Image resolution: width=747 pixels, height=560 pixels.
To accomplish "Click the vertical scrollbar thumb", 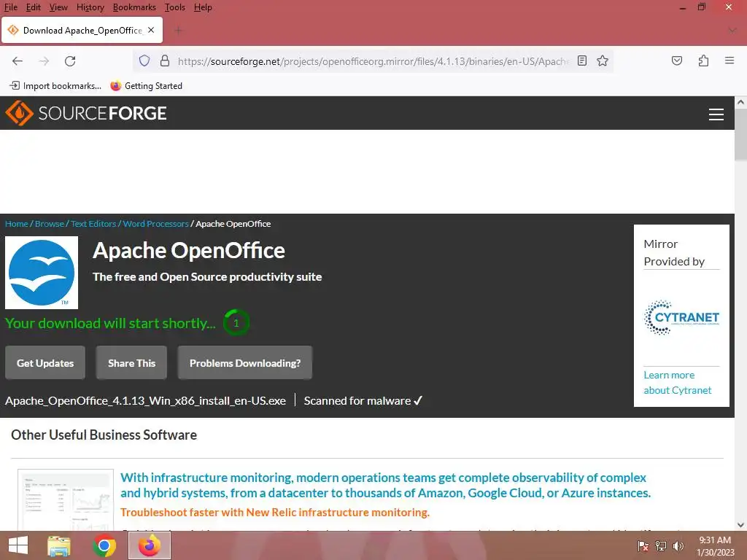I will [741, 135].
